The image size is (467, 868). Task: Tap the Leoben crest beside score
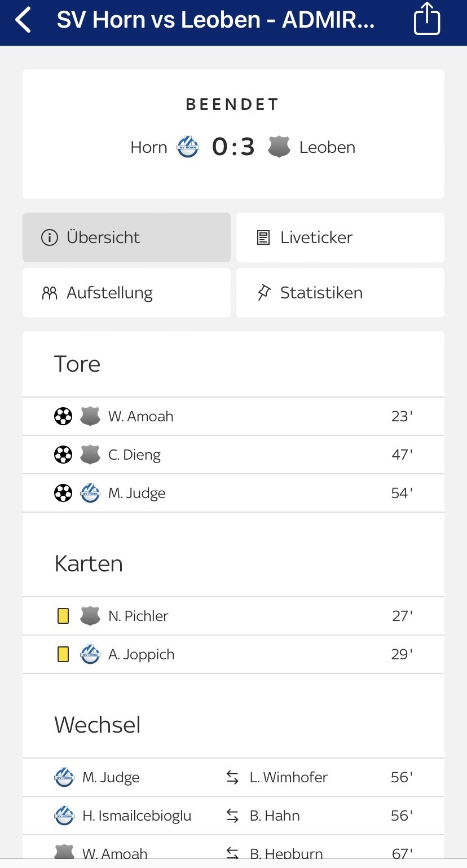tap(279, 147)
